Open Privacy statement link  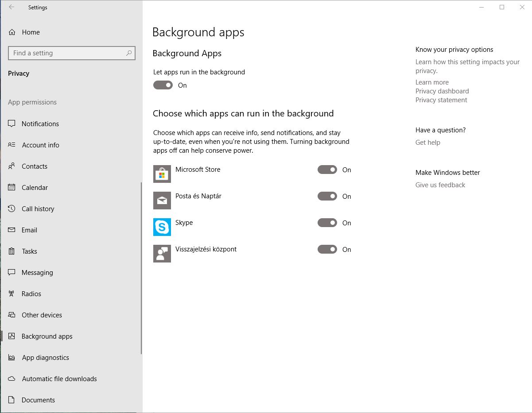click(x=441, y=100)
